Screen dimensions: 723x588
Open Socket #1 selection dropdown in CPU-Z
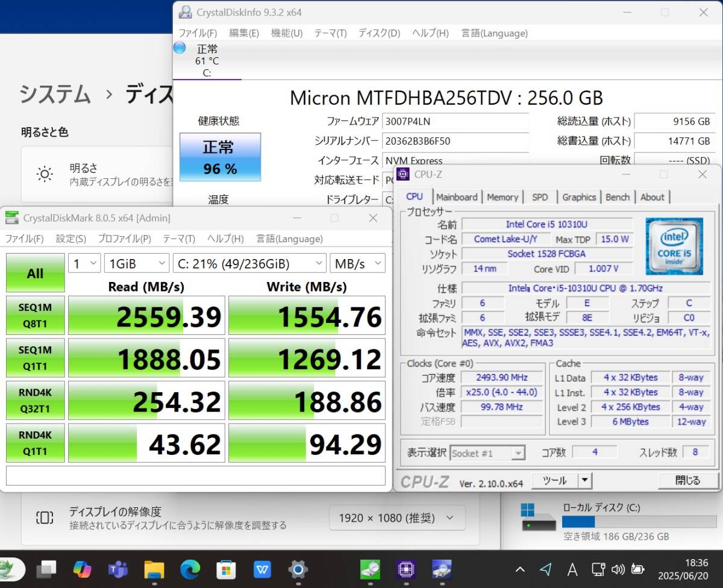tap(488, 453)
